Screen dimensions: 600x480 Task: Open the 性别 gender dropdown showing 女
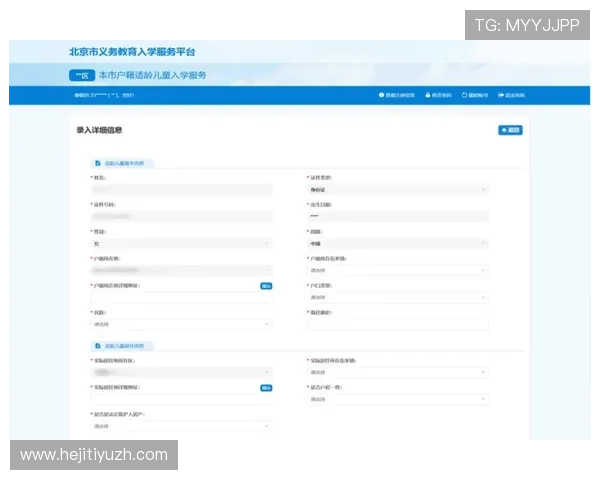click(x=181, y=243)
